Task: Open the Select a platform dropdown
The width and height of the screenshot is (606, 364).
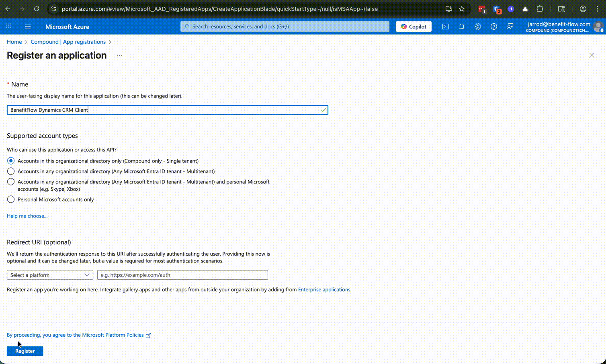Action: [49, 275]
